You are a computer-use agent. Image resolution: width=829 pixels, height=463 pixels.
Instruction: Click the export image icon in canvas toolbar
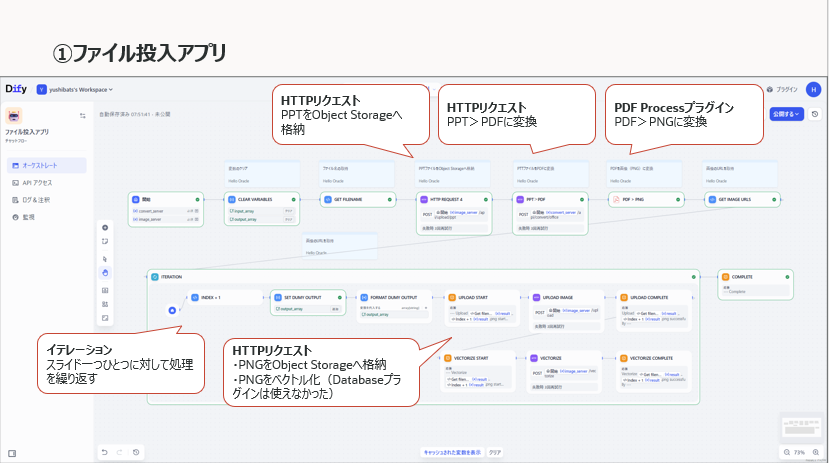(105, 290)
